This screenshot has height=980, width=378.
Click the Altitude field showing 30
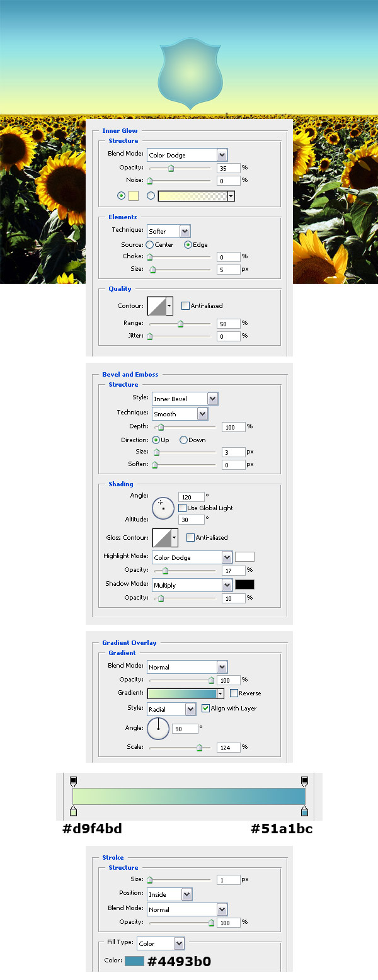coord(192,520)
